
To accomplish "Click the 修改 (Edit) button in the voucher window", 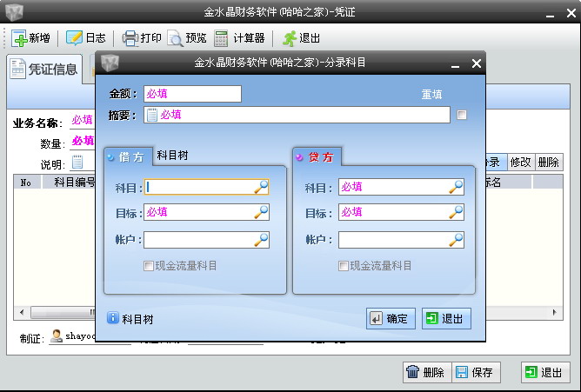I will pos(521,163).
